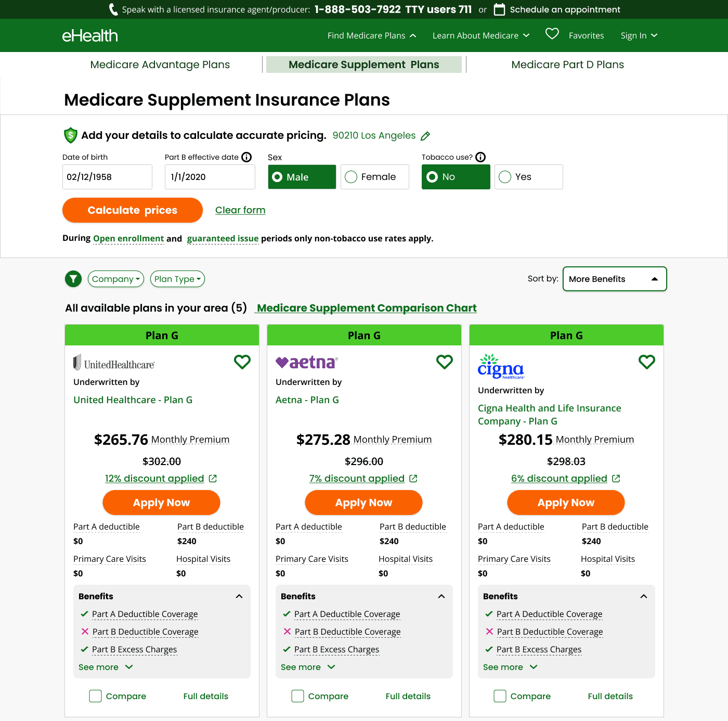This screenshot has height=721, width=728.
Task: Click the info icon next to Tobacco use
Action: 481,157
